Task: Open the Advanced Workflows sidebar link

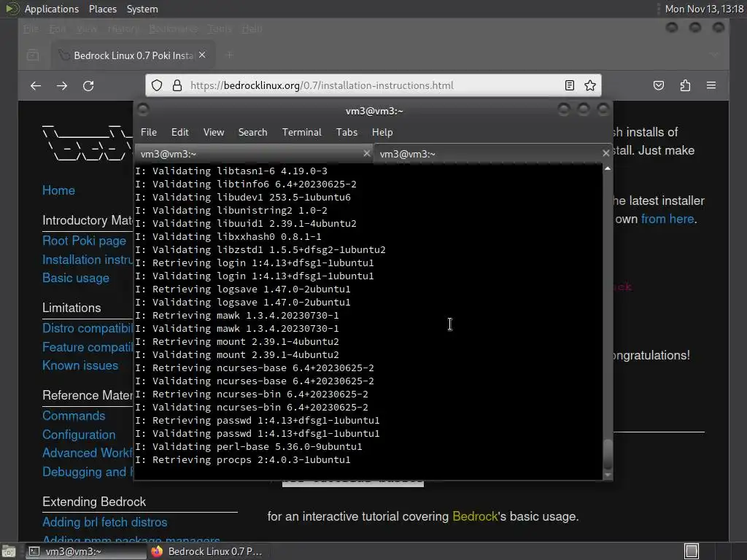Action: pyautogui.click(x=88, y=453)
